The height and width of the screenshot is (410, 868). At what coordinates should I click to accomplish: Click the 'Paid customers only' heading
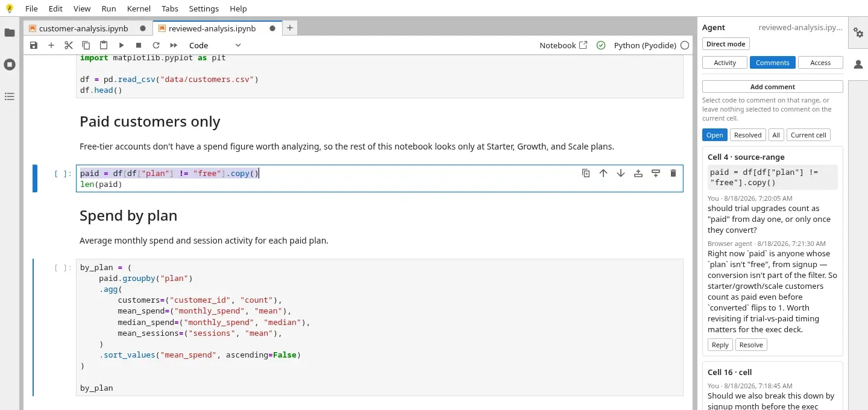(x=150, y=122)
